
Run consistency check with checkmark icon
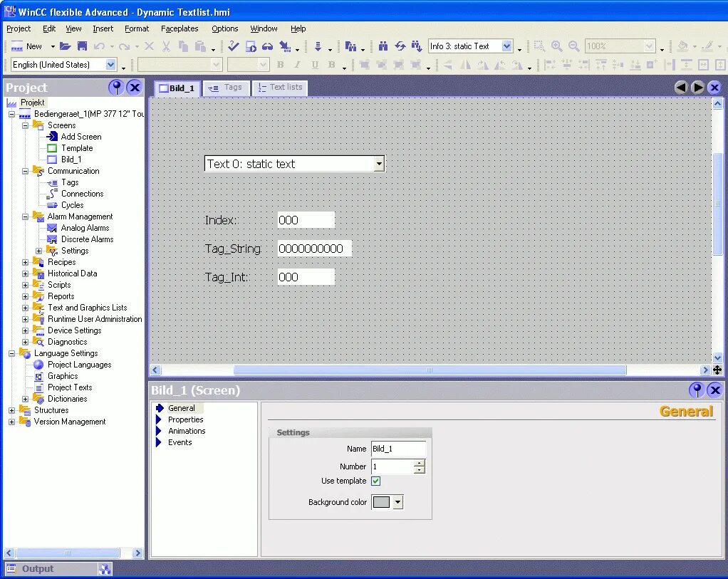pyautogui.click(x=233, y=46)
